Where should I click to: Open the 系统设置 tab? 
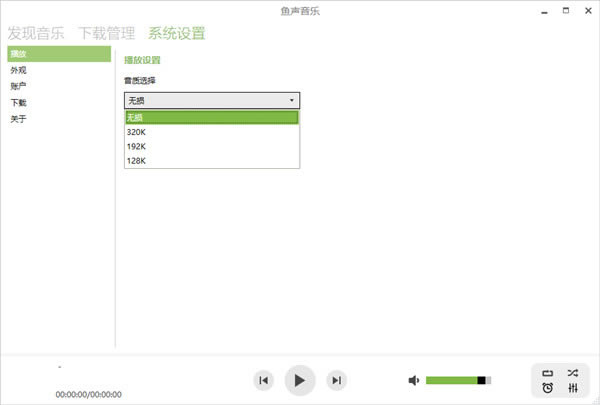[177, 33]
